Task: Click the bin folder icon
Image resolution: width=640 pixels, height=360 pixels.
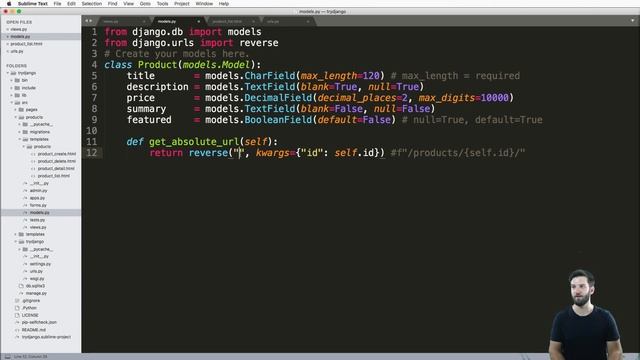Action: pyautogui.click(x=17, y=80)
